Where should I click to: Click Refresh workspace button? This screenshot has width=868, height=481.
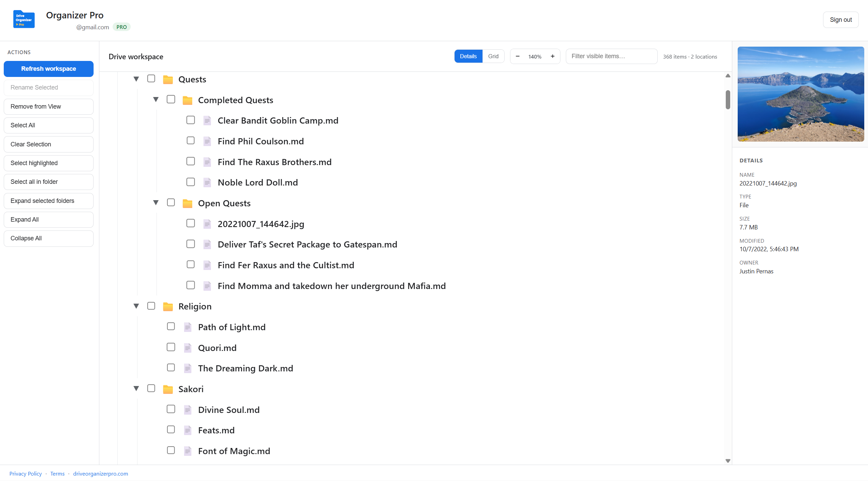(x=49, y=69)
